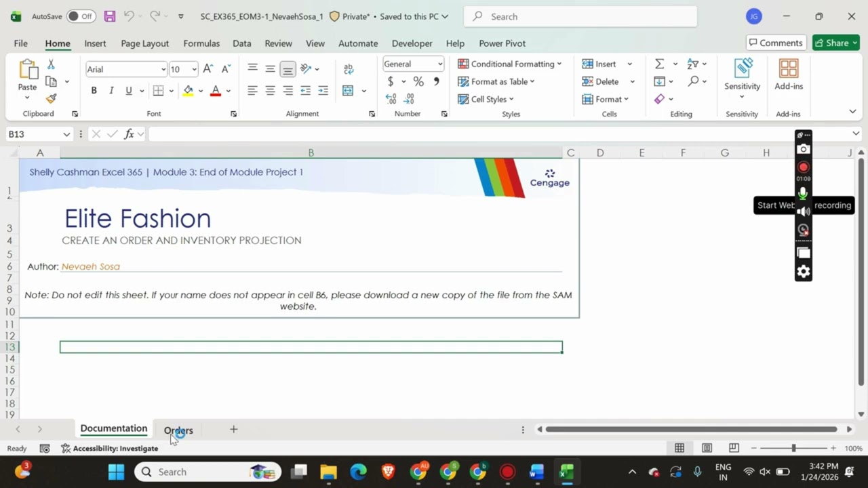The width and height of the screenshot is (868, 488).
Task: Click the Wrap Text icon
Action: click(349, 68)
